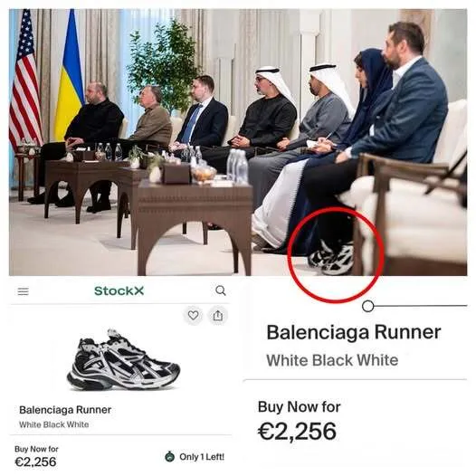Tap the share icon

tap(218, 316)
